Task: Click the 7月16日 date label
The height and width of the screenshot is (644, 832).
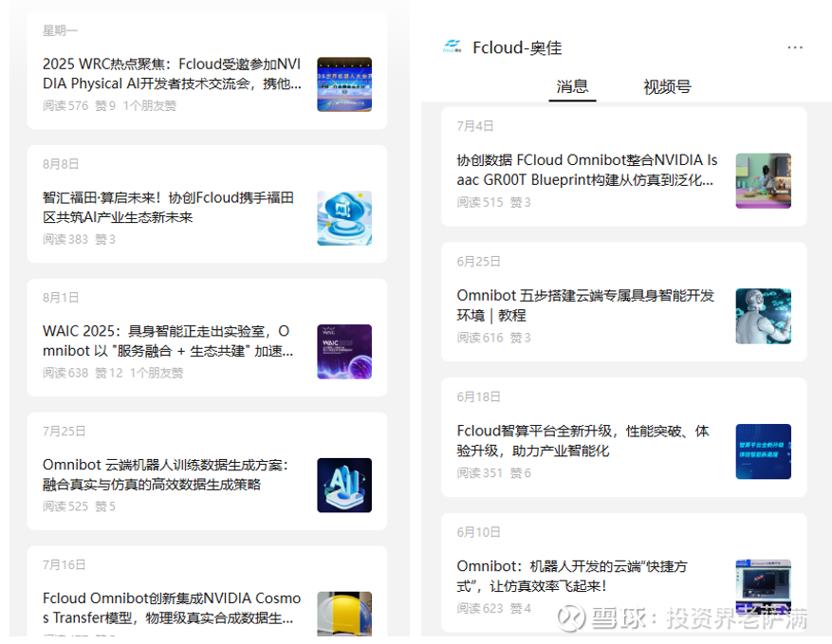Action: (x=64, y=565)
